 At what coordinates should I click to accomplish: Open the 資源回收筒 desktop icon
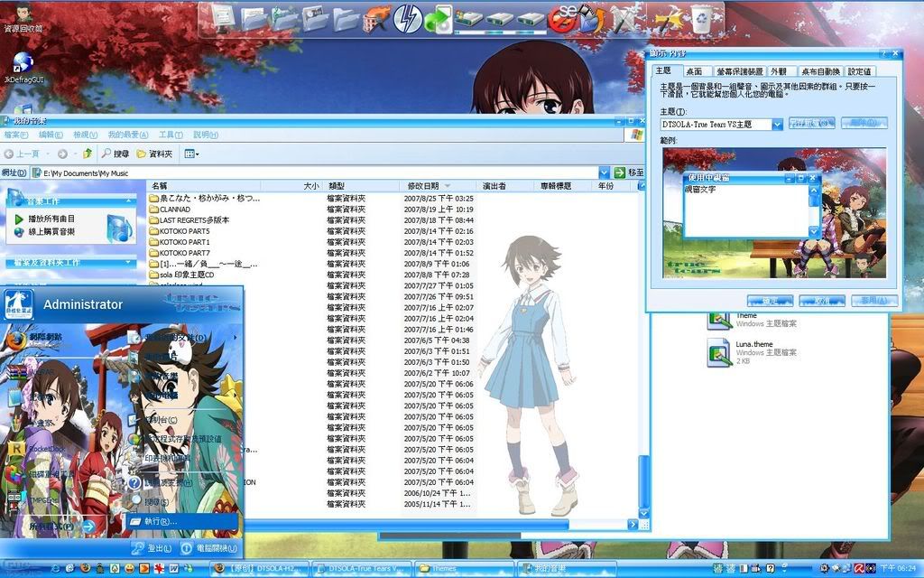(23, 18)
